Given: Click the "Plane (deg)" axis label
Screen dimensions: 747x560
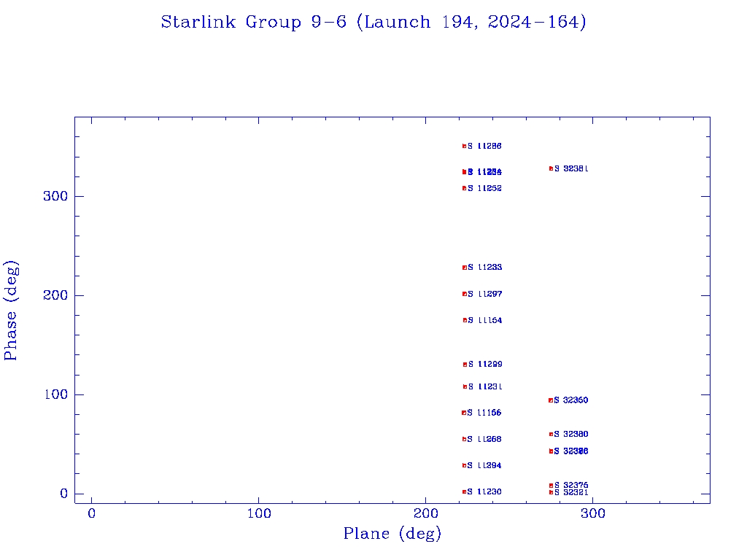Looking at the screenshot, I should coord(392,534).
